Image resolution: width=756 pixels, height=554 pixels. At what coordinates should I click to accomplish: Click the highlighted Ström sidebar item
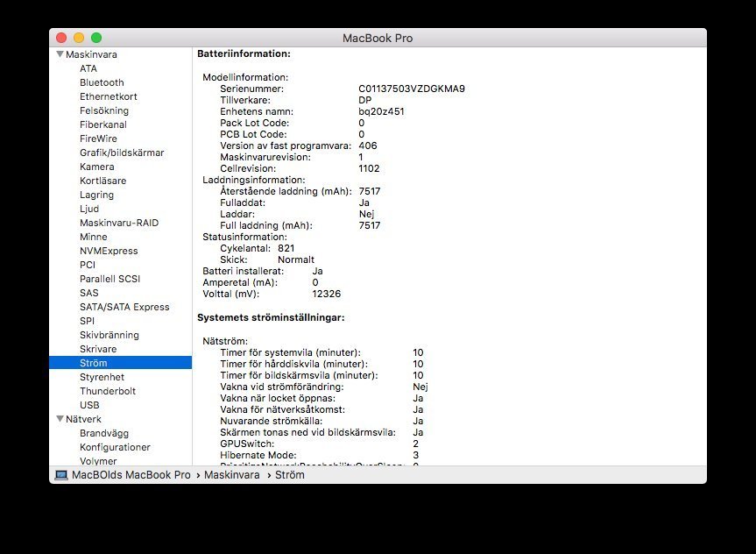(93, 363)
